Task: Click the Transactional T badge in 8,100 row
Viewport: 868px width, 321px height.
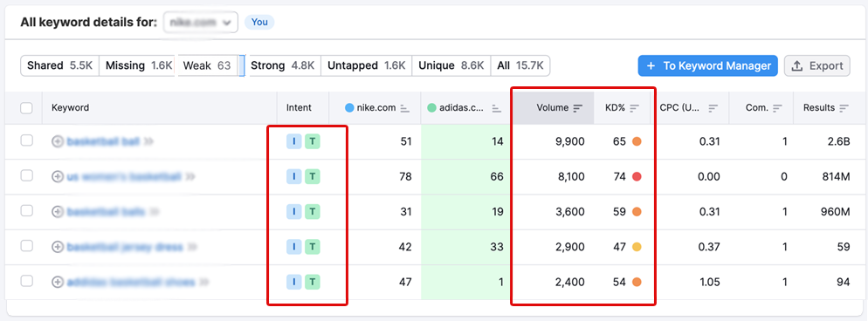Action: click(x=313, y=177)
